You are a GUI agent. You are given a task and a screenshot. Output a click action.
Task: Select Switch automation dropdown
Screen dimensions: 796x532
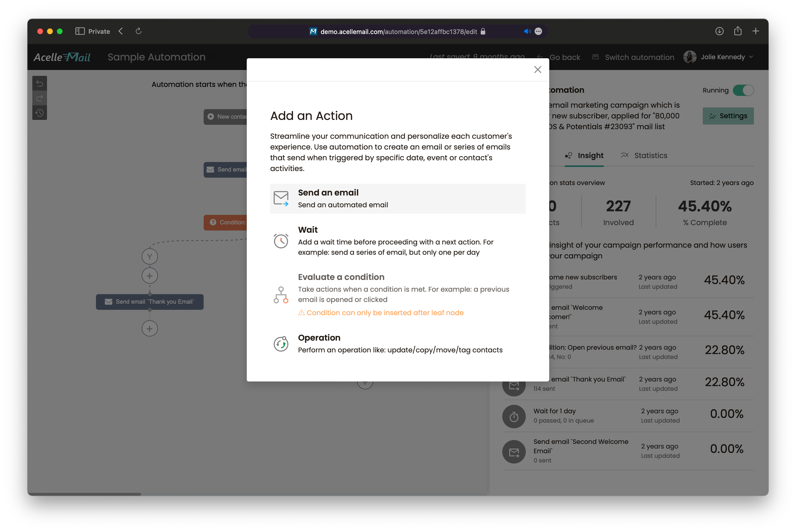click(x=633, y=57)
